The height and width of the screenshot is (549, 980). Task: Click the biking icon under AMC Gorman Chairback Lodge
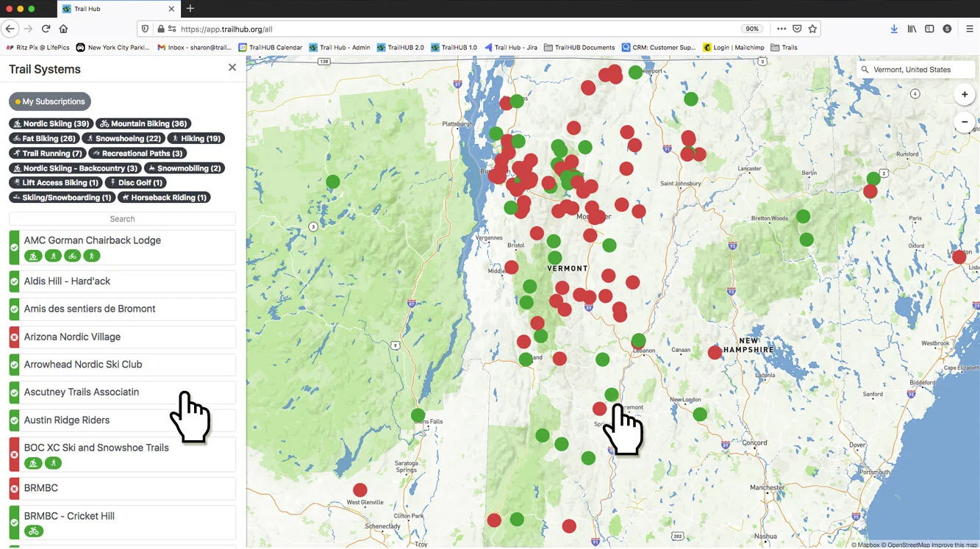pos(72,256)
